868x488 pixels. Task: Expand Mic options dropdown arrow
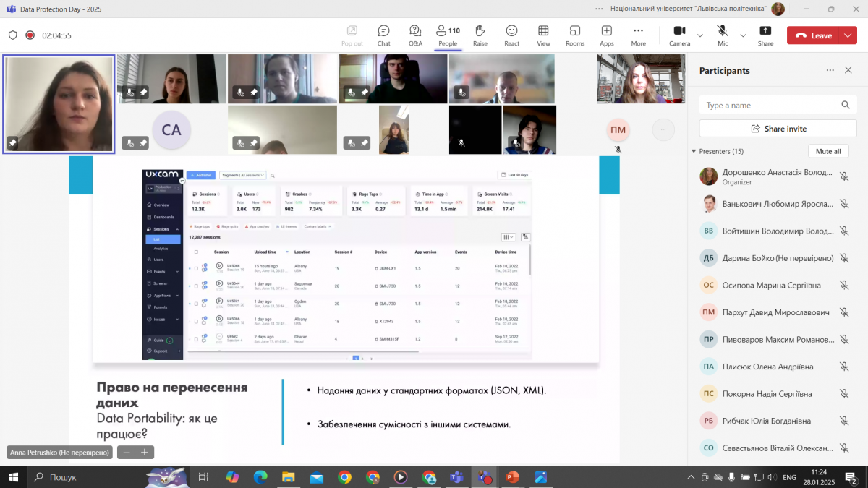[743, 35]
